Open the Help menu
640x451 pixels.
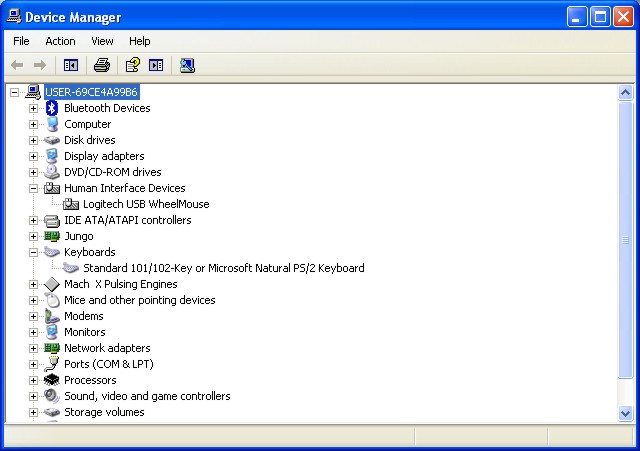(140, 41)
